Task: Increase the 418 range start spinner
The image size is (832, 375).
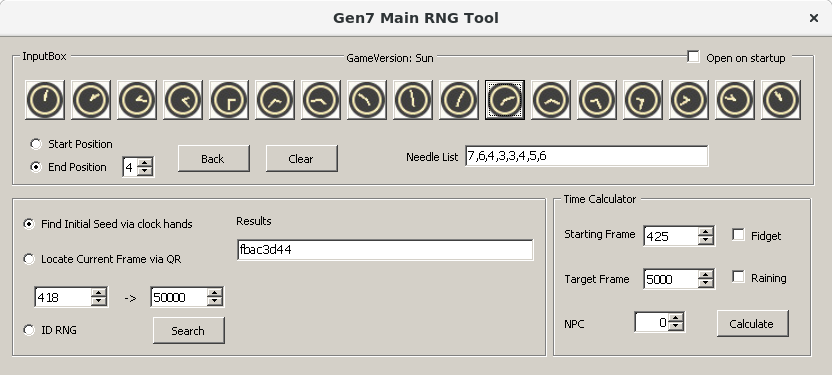Action: (99, 292)
